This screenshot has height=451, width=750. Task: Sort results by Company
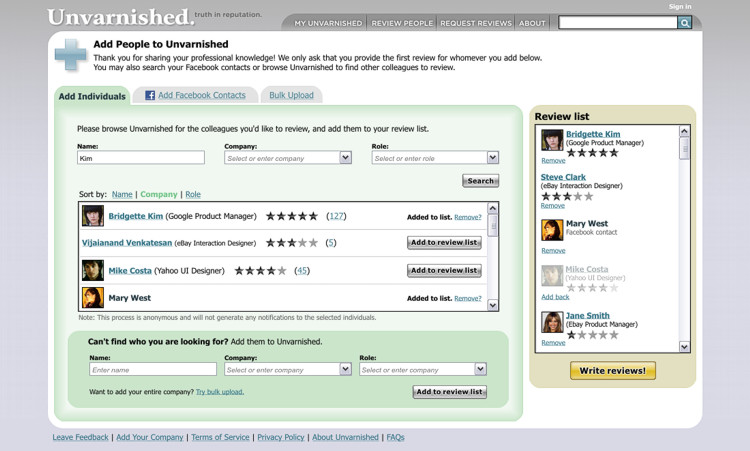coord(159,194)
